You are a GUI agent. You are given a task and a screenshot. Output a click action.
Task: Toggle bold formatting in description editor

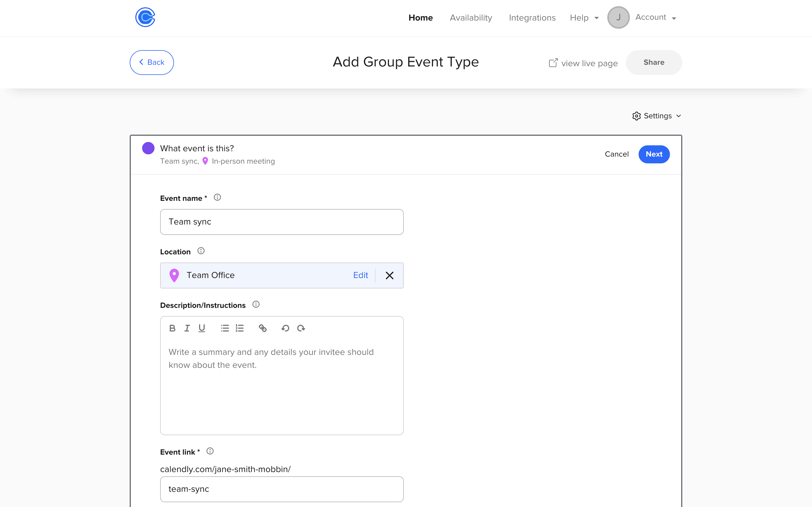[x=172, y=328]
